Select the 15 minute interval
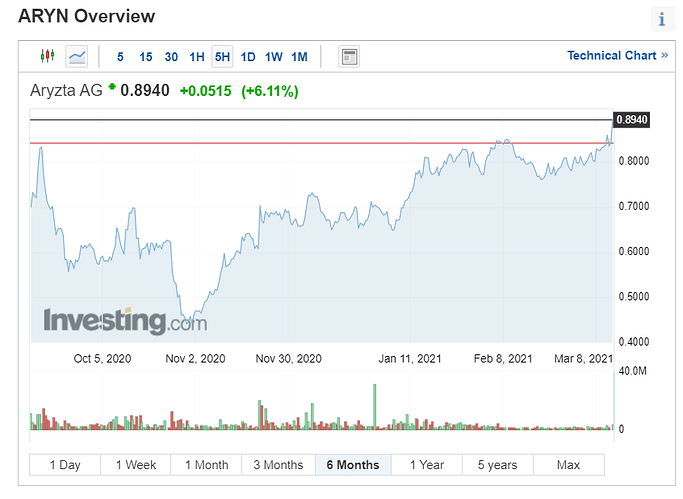The image size is (683, 499). (x=145, y=57)
